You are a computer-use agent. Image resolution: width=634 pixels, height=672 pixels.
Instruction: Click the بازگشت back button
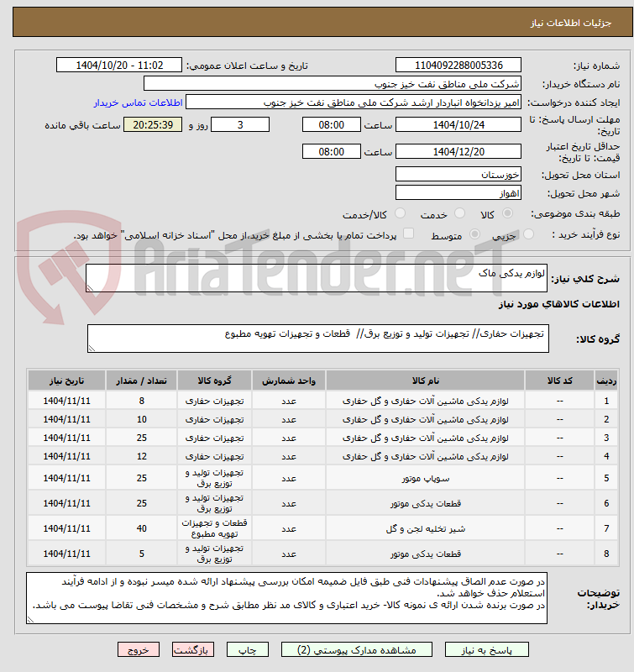193,649
